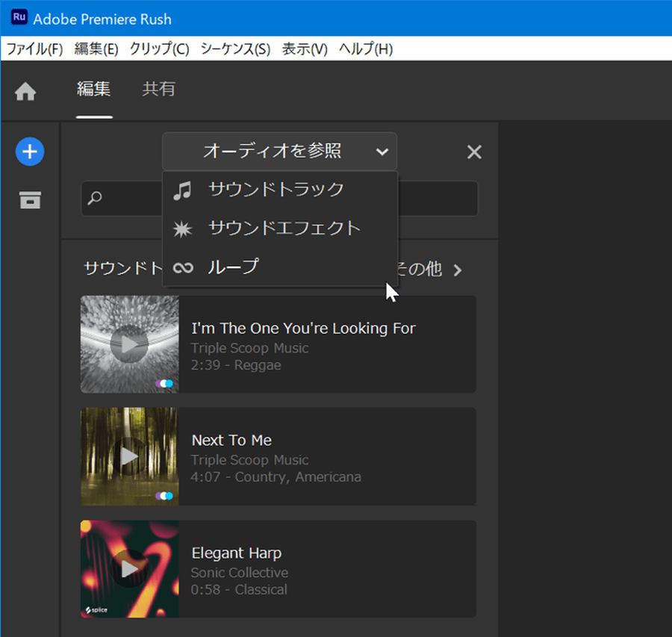Go to the Home screen icon
The width and height of the screenshot is (672, 637).
pos(25,91)
